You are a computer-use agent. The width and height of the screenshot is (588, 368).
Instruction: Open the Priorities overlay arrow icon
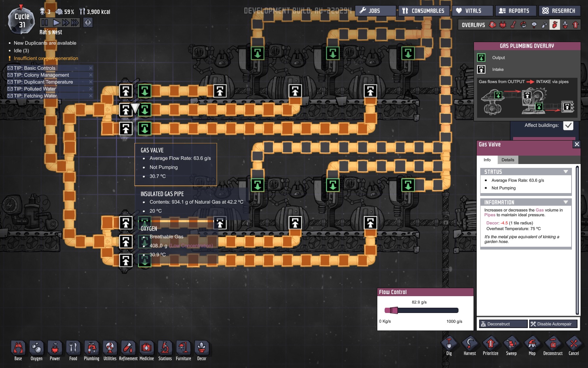pyautogui.click(x=575, y=25)
